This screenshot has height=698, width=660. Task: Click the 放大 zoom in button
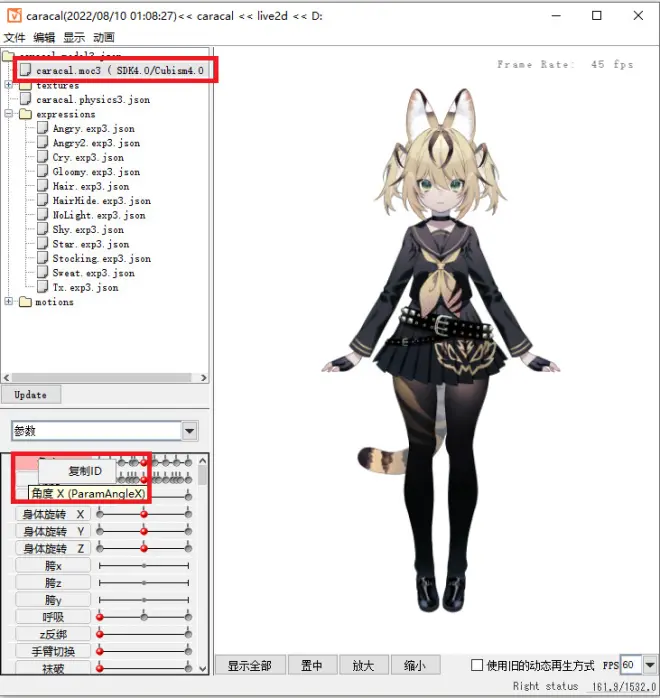click(x=364, y=666)
